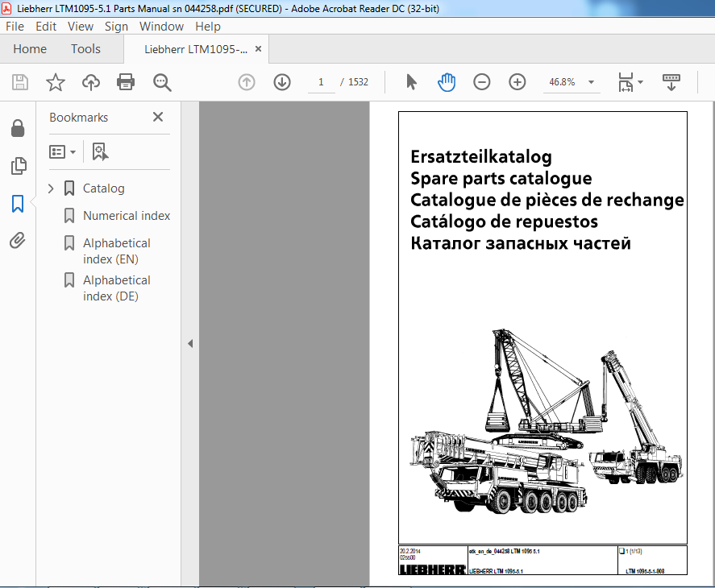Open the Alphabetical index (DE) bookmark
This screenshot has height=588, width=715.
116,288
